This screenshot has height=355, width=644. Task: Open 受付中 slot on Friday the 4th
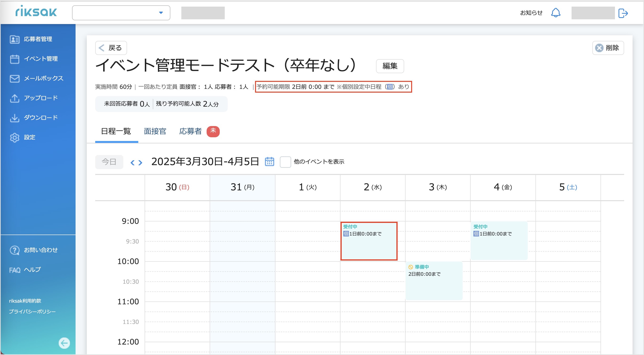[x=499, y=241]
